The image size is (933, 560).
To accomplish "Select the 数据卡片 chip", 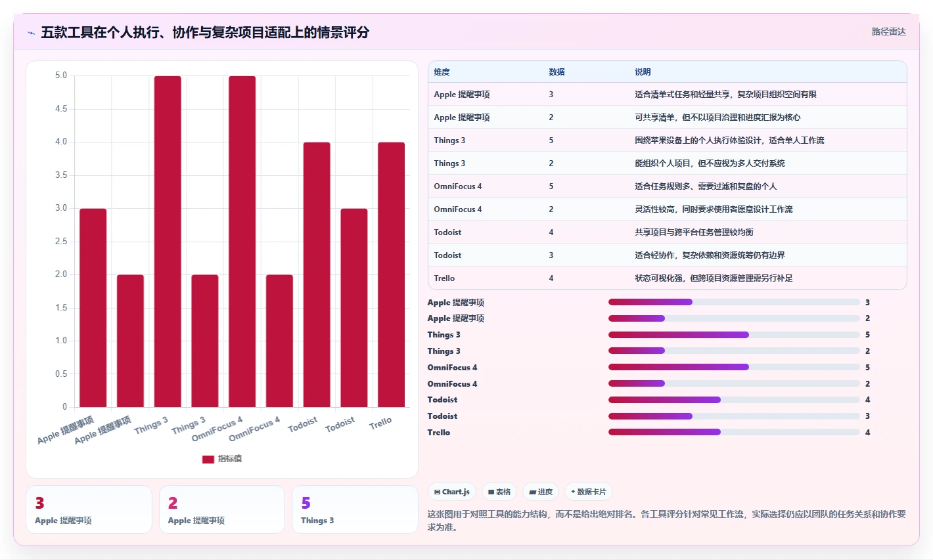I will click(x=589, y=492).
